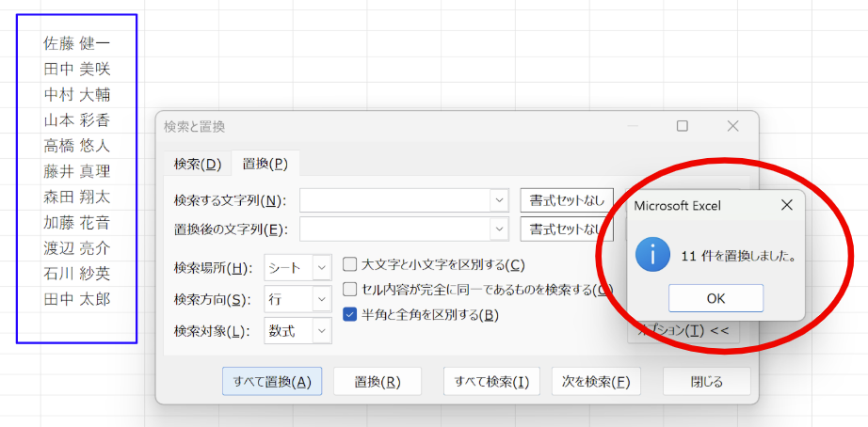Screen dimensions: 868x427
Task: Select the cell 中村 大輔
Action: click(77, 95)
